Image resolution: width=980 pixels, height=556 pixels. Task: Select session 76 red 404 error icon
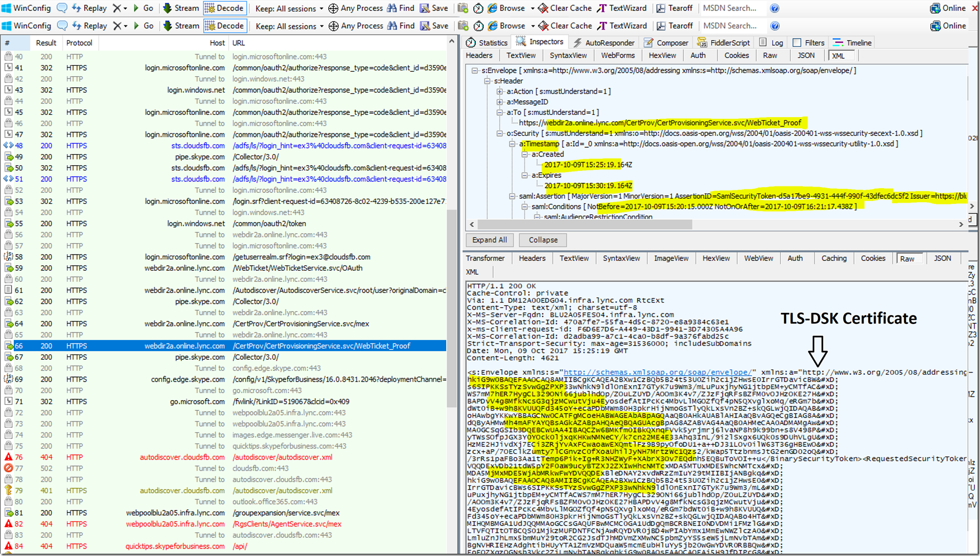[x=9, y=457]
